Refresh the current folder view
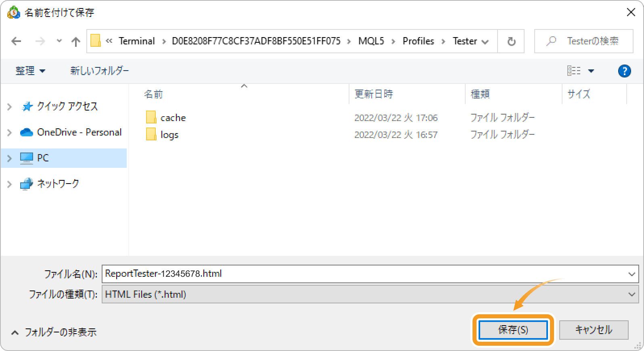Image resolution: width=644 pixels, height=351 pixels. click(511, 41)
